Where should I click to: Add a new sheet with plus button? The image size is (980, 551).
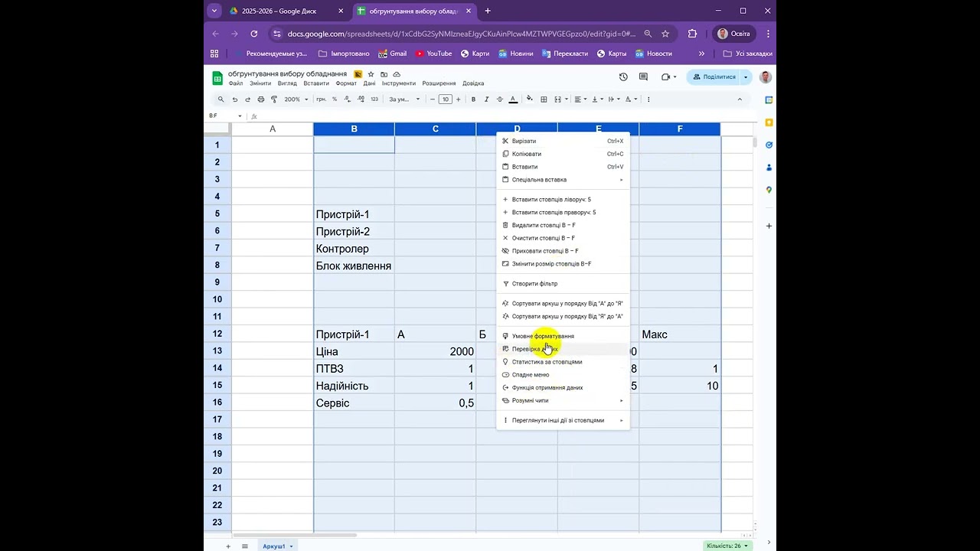227,546
